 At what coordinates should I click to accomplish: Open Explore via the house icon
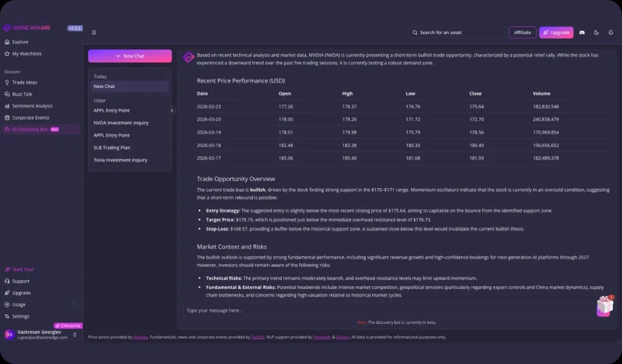point(9,42)
